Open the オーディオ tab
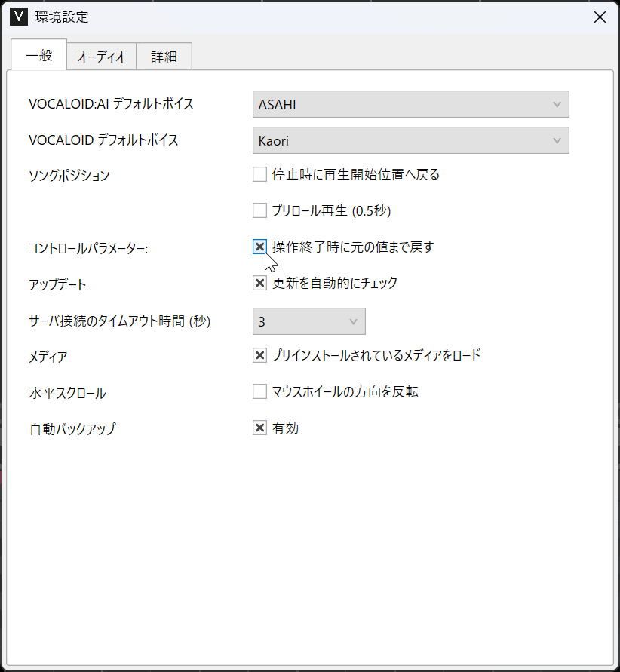 click(101, 56)
